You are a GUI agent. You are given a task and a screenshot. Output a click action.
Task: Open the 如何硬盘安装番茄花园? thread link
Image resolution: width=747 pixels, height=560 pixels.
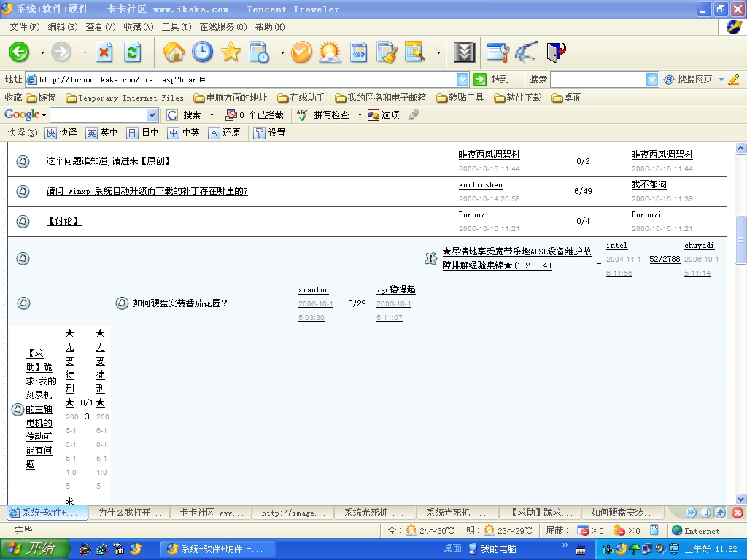(181, 303)
